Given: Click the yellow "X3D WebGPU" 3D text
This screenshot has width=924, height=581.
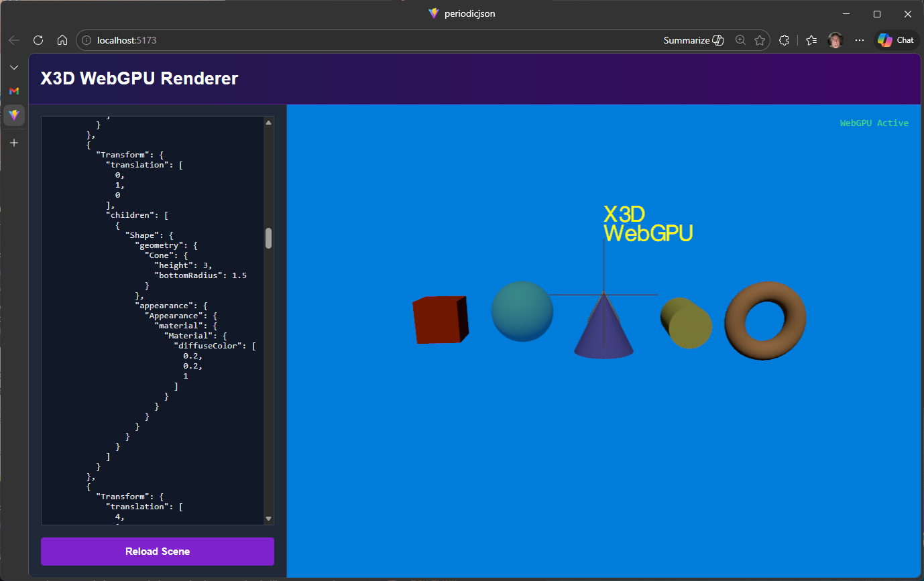Looking at the screenshot, I should tap(648, 224).
